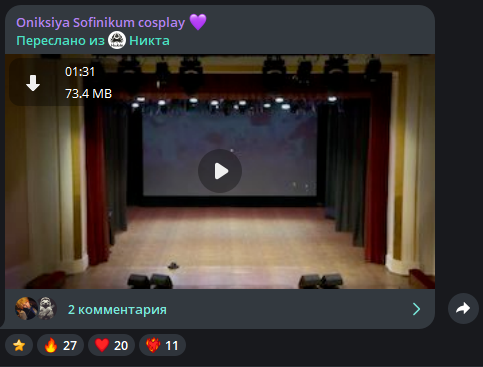The image size is (483, 367).
Task: Open the 2 комментария thread
Action: click(x=117, y=309)
